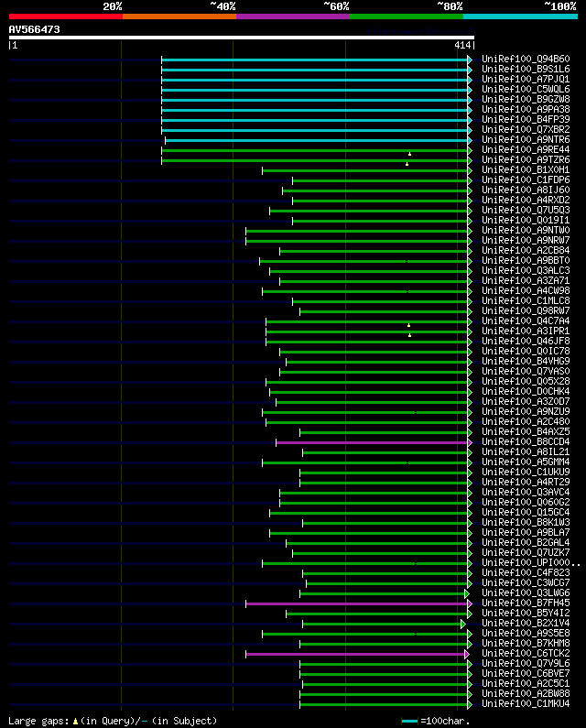586x728 pixels.
Task: Click the cyan alignment bar for Q94B60
Action: tap(314, 60)
